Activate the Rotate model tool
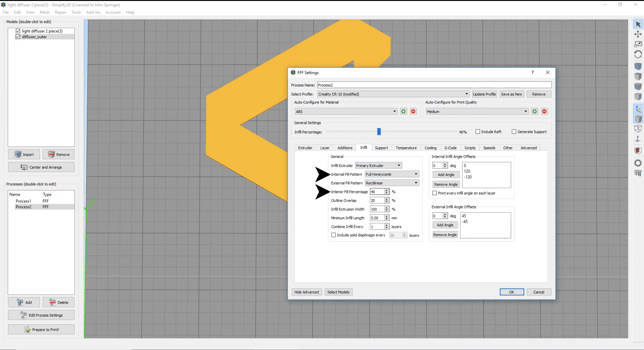 [x=638, y=55]
